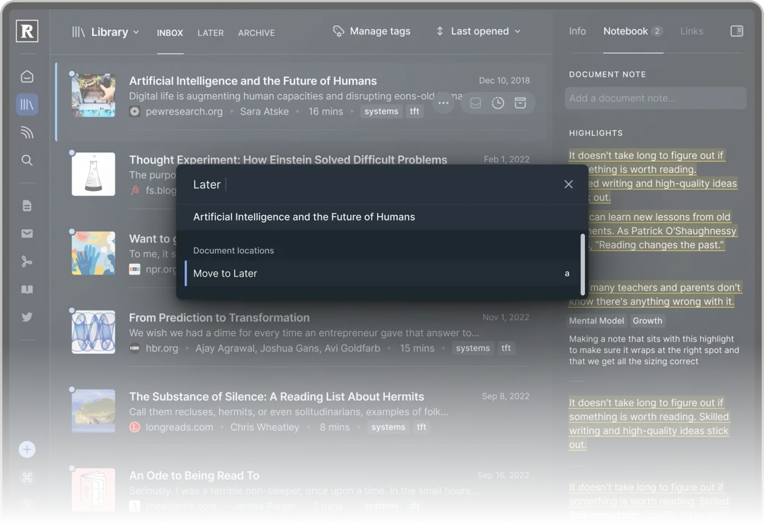Screen dimensions: 764x532
Task: Open the email documents section in sidebar
Action: tap(26, 233)
